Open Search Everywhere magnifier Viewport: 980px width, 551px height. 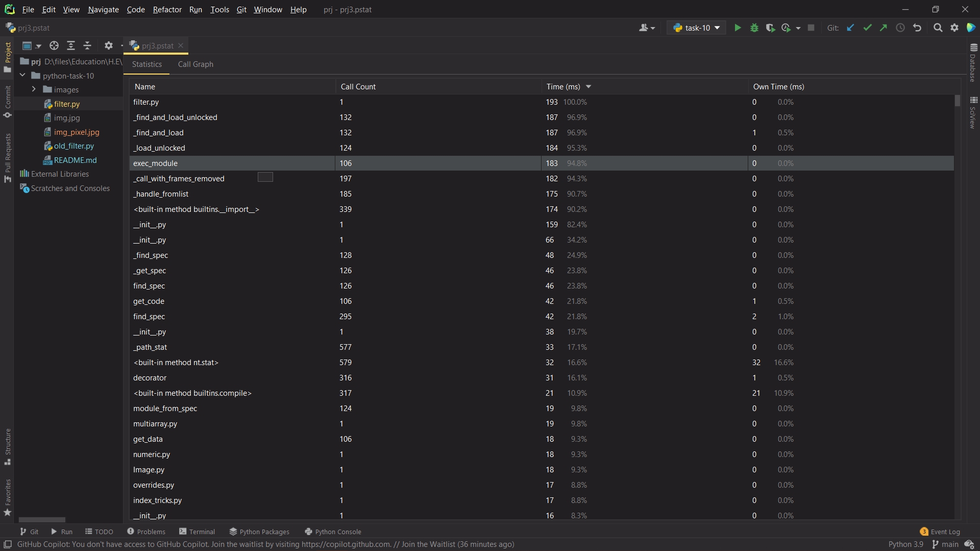pyautogui.click(x=938, y=28)
